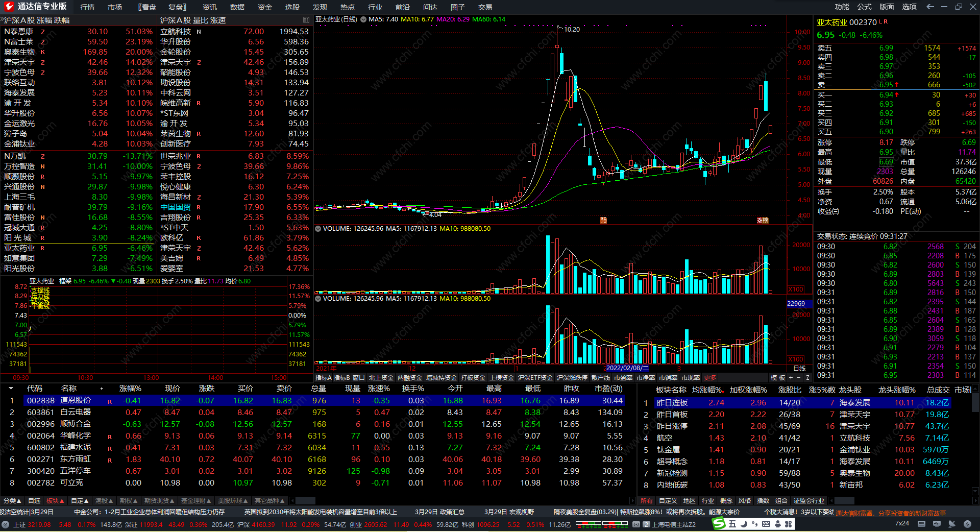Viewport: 980px width, 532px height.
Task: Click the back arrow icon in title bar
Action: (x=930, y=7)
